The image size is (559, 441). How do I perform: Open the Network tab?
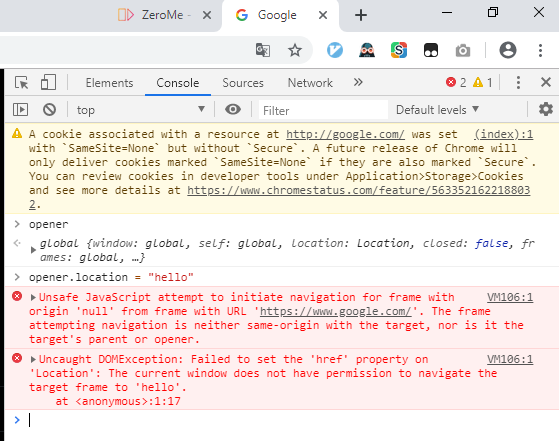310,83
